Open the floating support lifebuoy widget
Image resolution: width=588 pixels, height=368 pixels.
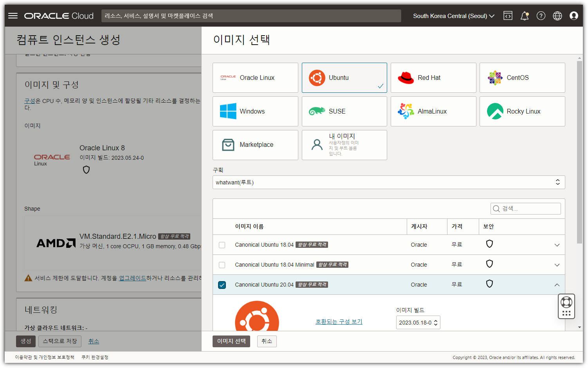pos(566,306)
